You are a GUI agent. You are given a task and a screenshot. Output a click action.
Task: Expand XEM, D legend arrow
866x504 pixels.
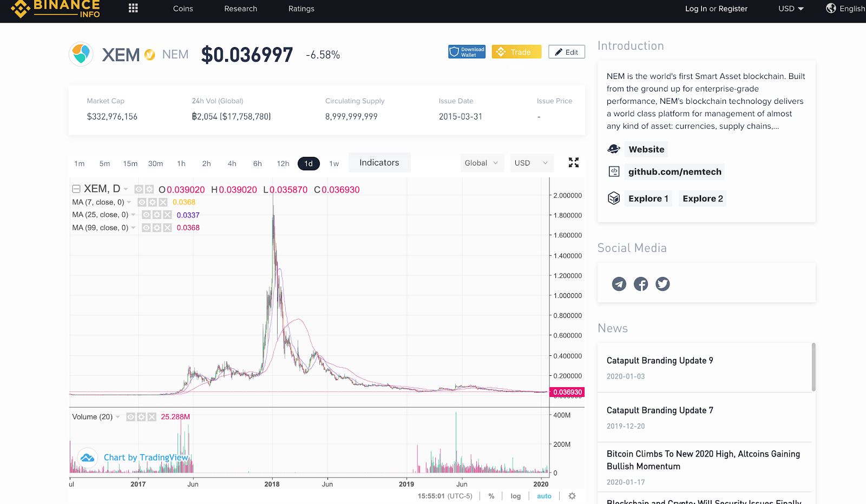(x=126, y=189)
